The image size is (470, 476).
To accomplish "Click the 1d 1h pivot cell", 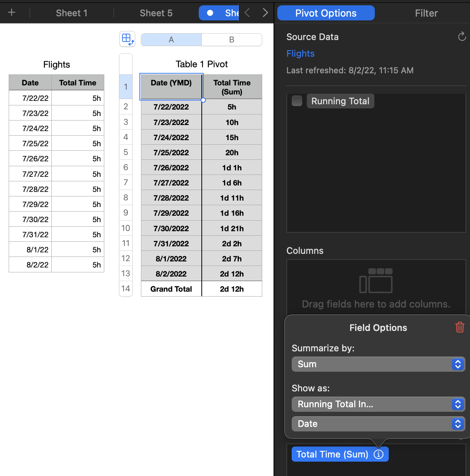I will 232,168.
